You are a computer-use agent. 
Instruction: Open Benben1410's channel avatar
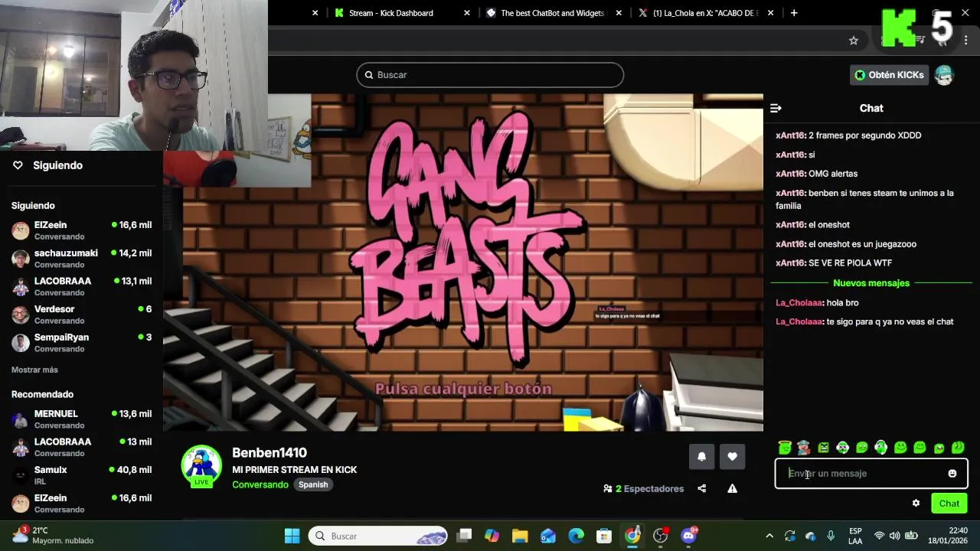coord(201,466)
